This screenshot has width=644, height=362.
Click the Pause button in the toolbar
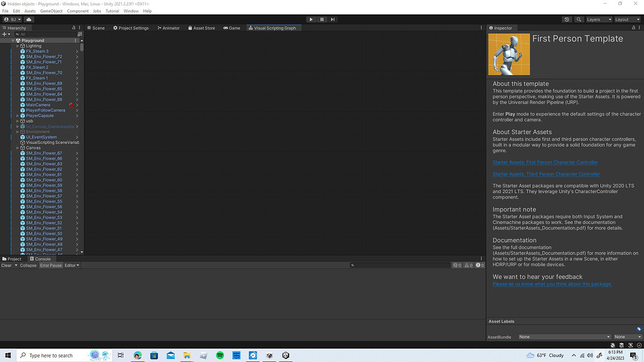pyautogui.click(x=321, y=19)
